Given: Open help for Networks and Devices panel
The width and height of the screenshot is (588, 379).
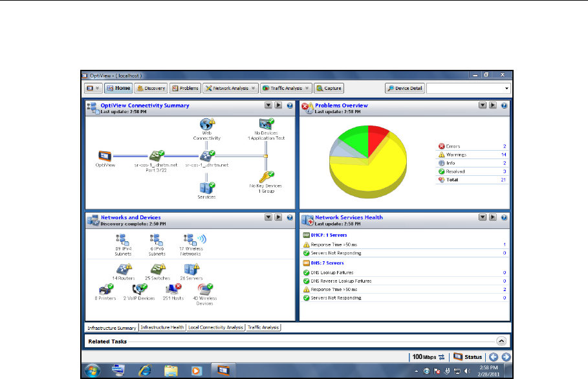Looking at the screenshot, I should coord(290,217).
